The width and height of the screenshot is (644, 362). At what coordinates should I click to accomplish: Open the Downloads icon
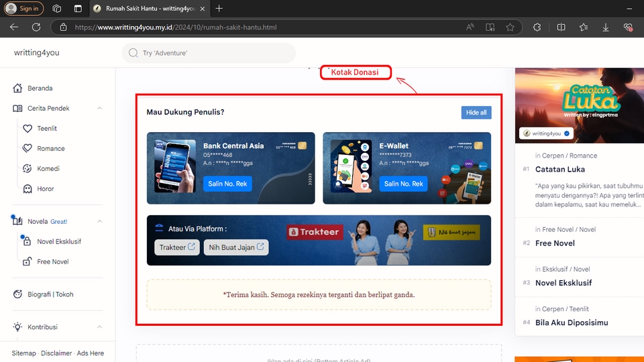(x=605, y=27)
